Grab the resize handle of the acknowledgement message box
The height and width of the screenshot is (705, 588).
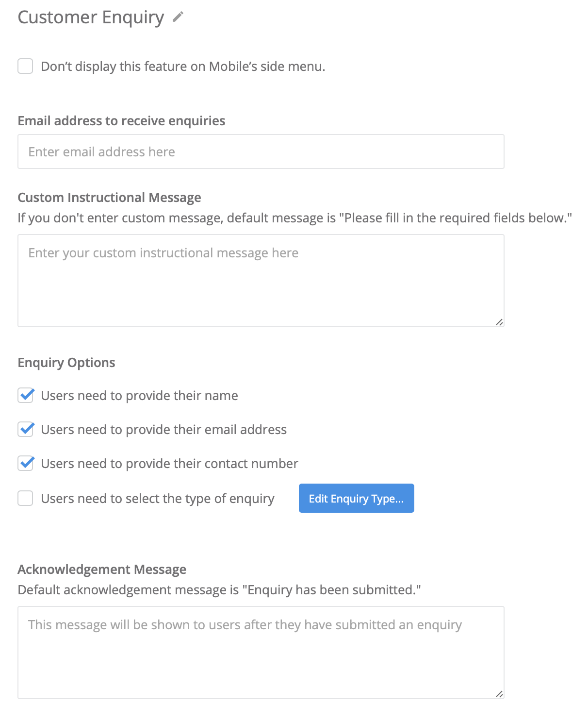499,694
